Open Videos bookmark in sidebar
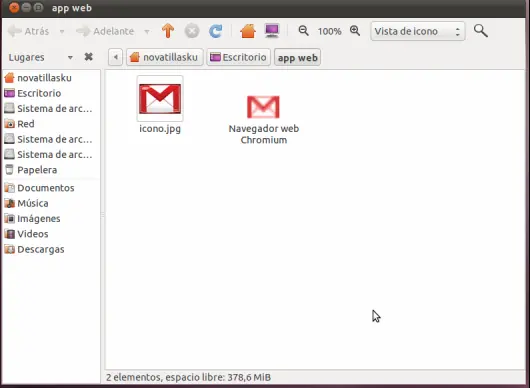This screenshot has width=530, height=388. pyautogui.click(x=51, y=234)
